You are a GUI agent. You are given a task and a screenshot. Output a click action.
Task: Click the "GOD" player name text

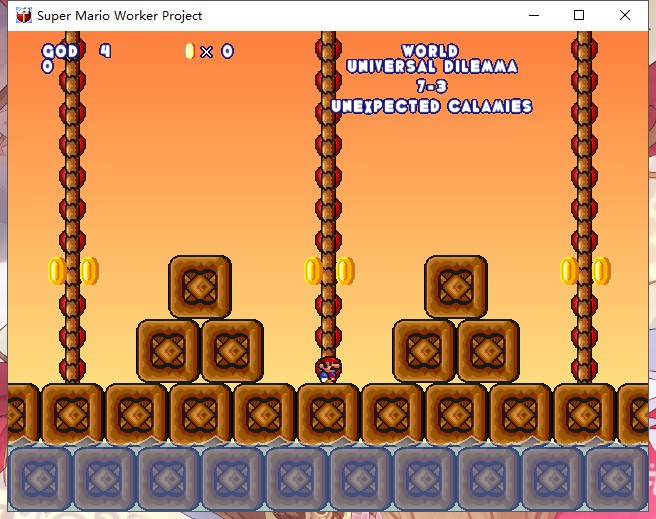click(60, 51)
